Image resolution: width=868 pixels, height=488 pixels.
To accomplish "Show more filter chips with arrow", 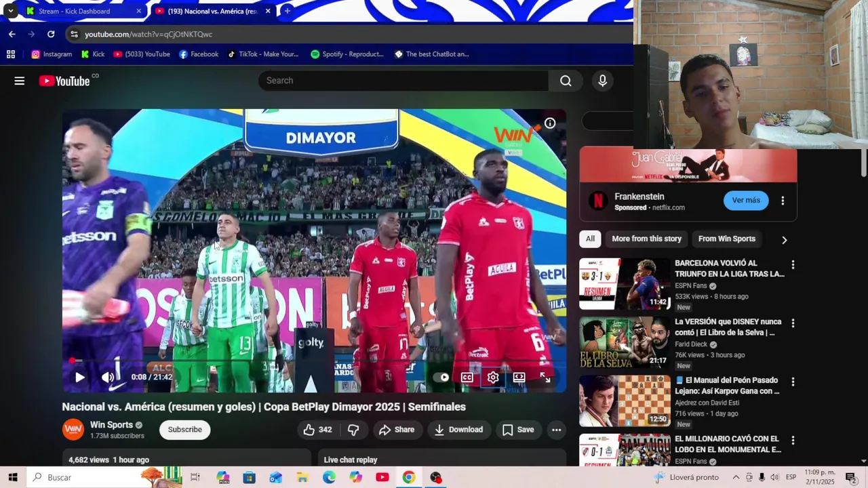I will click(x=784, y=239).
